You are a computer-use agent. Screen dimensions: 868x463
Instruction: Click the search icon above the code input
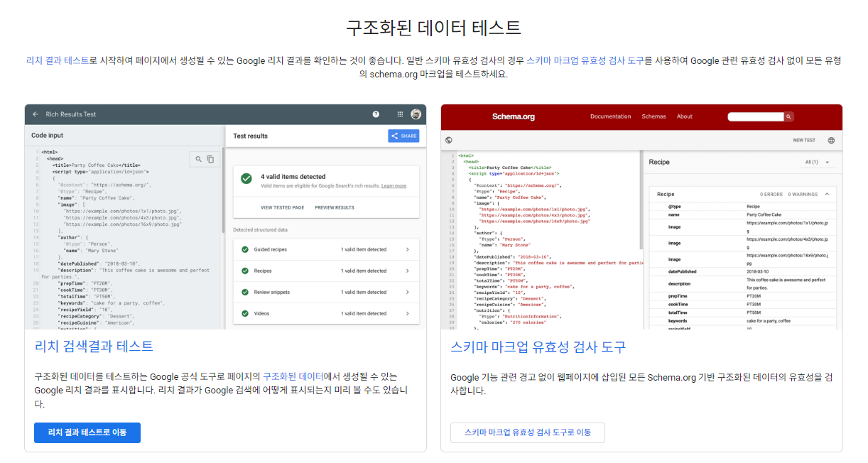click(197, 159)
